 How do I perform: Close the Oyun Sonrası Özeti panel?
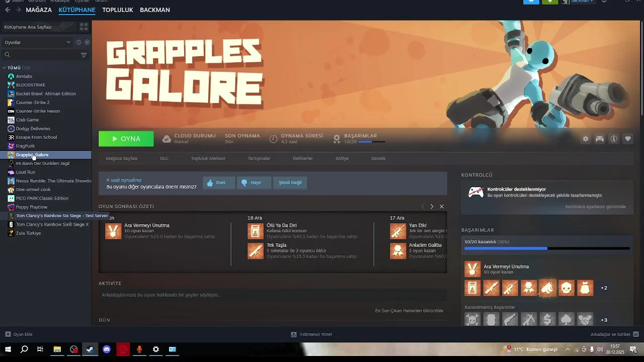click(442, 207)
